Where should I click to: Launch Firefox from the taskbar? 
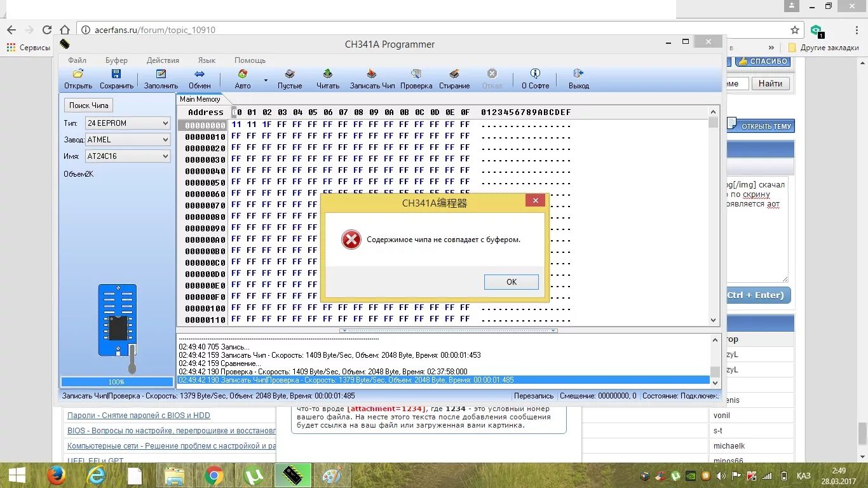[x=57, y=475]
